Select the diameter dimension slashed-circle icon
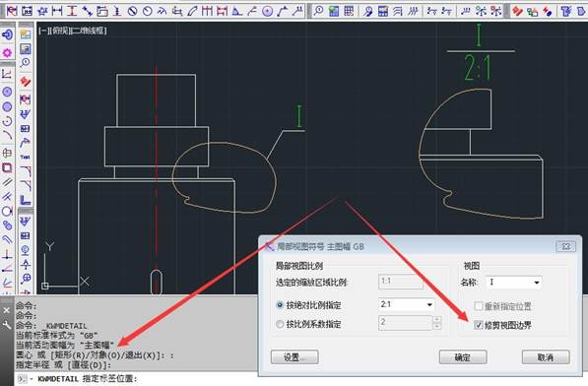 (132, 11)
